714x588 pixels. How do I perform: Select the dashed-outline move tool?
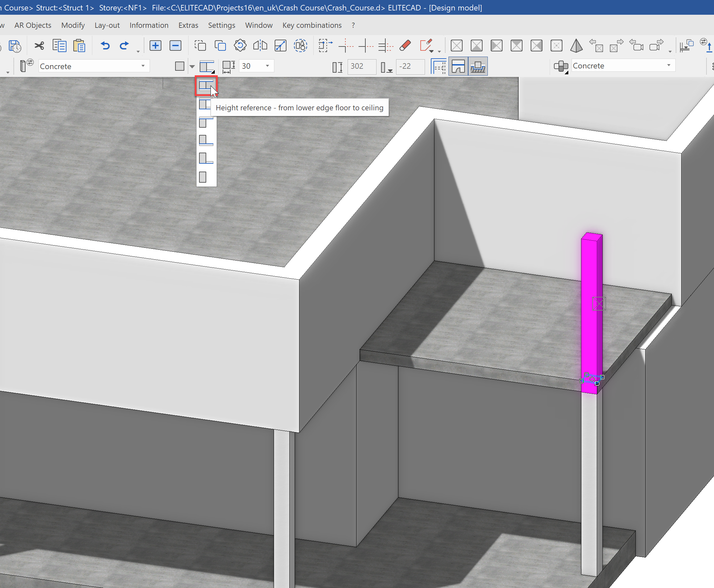point(200,46)
